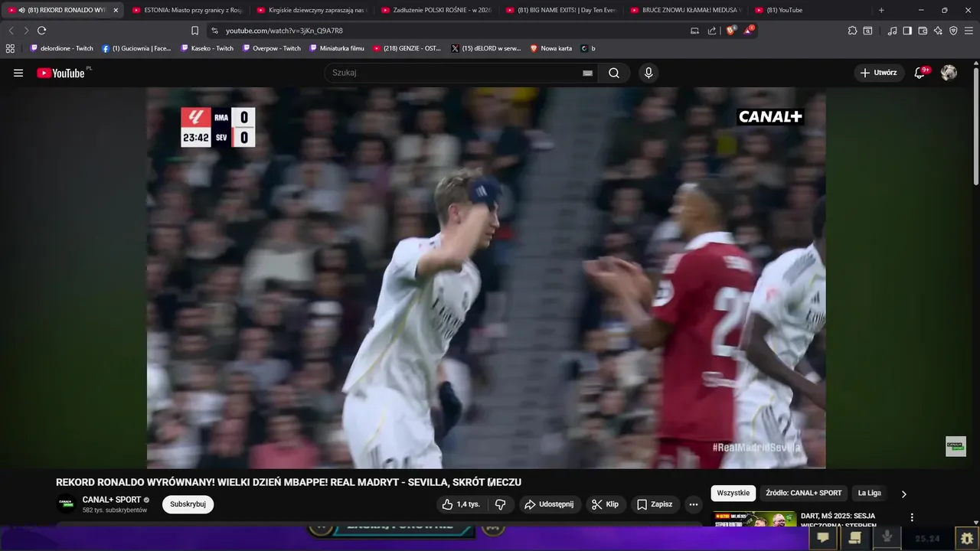
Task: Switch to the ESTONIA: Miasto przy granicy tab
Action: (x=187, y=10)
